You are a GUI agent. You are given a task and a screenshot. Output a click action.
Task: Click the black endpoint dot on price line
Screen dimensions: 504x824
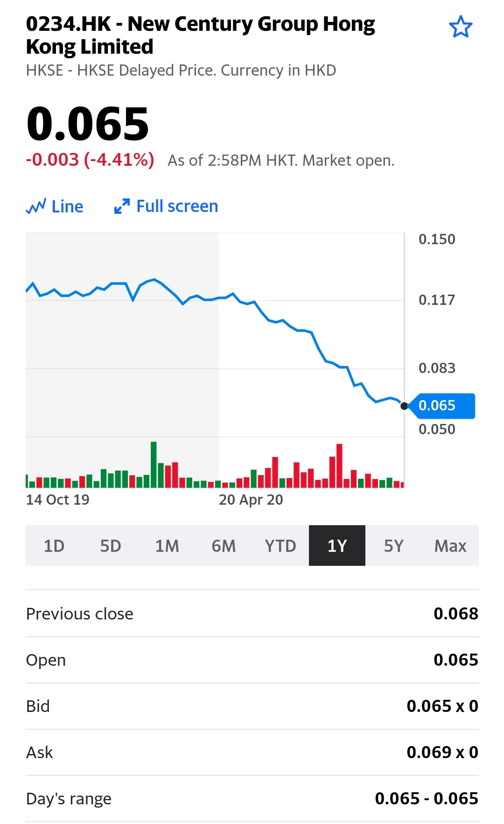pos(404,406)
